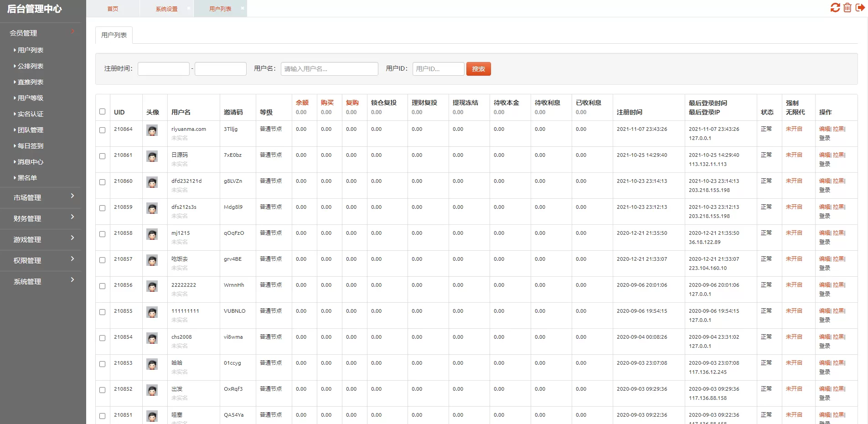The image size is (868, 424).
Task: Click the logout exit icon
Action: pos(860,8)
